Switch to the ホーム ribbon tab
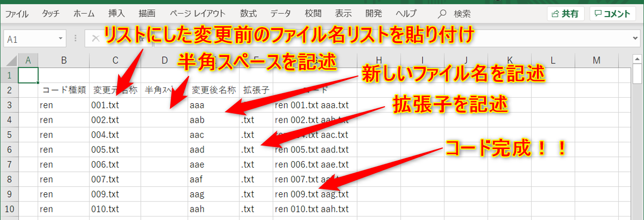This screenshot has width=644, height=220. [84, 14]
